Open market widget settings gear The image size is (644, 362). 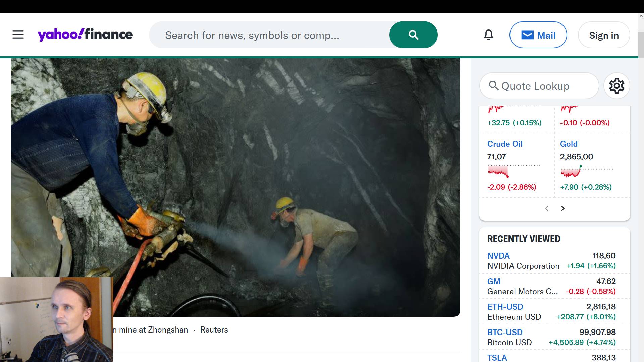point(616,86)
